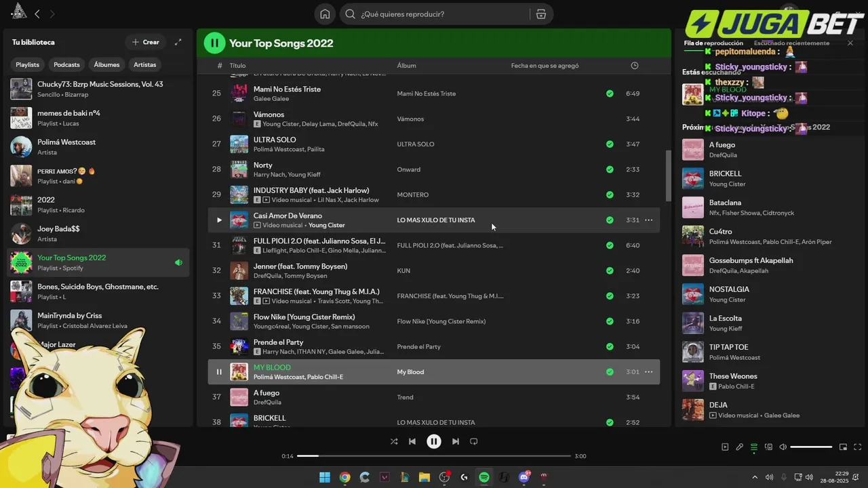Toggle saved checkmark for Flow Nike remix
868x488 pixels.
point(610,321)
